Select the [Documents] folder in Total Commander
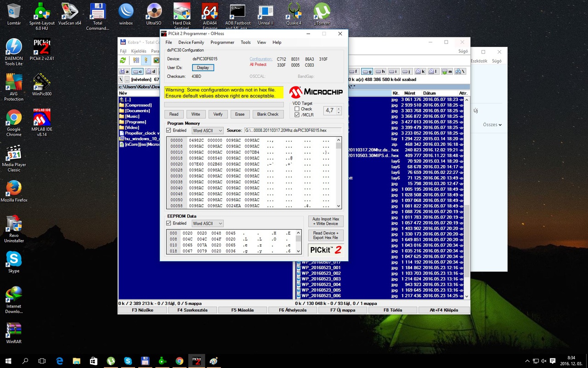This screenshot has width=588, height=368. click(x=137, y=111)
